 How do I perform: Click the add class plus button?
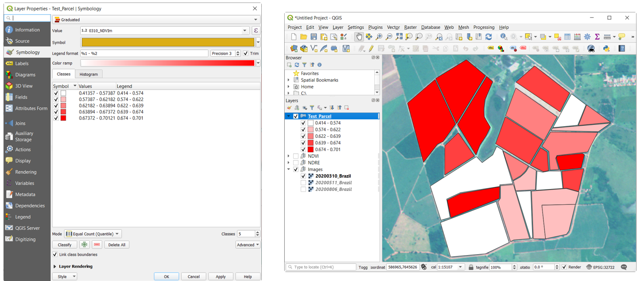[x=84, y=245]
